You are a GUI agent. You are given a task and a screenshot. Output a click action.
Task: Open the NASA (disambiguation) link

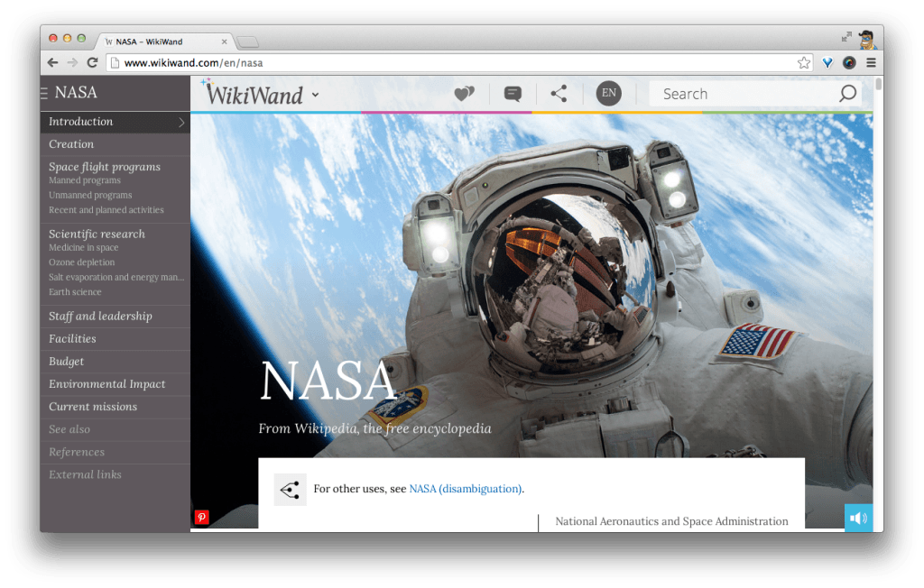coord(466,489)
